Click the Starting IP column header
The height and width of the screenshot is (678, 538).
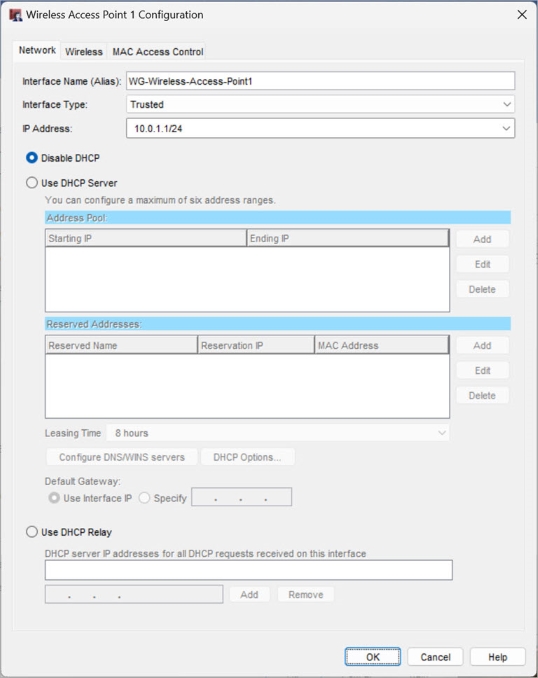pos(146,238)
